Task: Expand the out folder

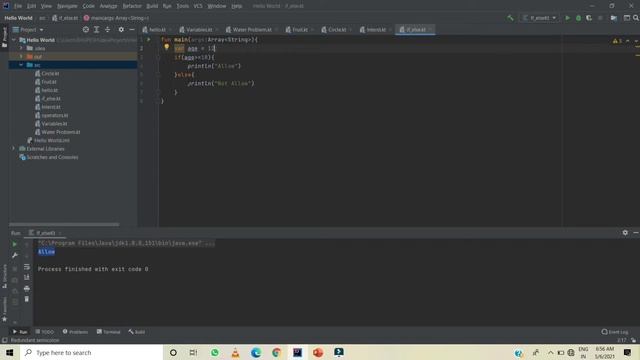Action: (21, 56)
